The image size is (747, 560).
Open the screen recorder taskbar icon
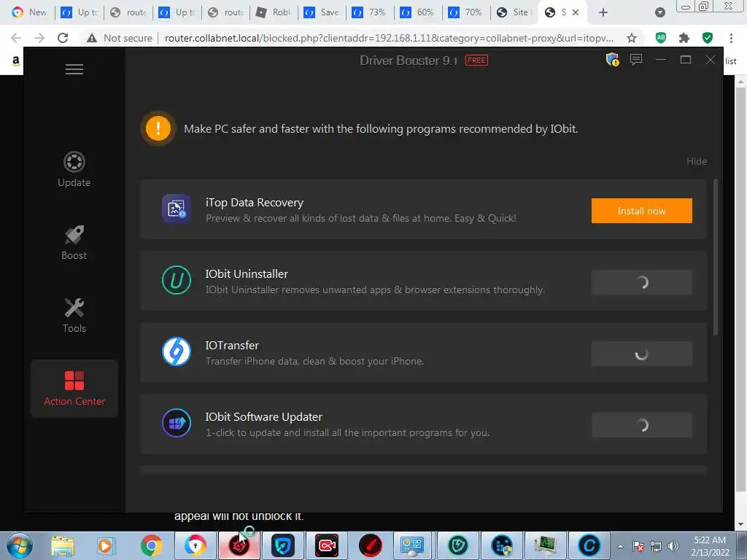coord(327,545)
